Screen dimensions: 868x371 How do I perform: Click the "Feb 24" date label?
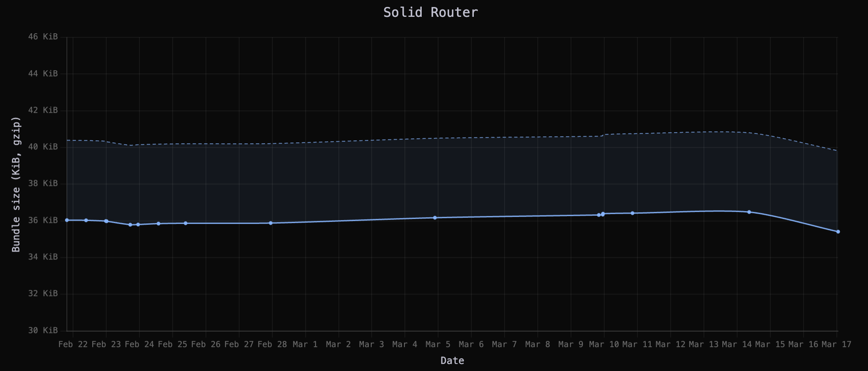click(x=139, y=344)
